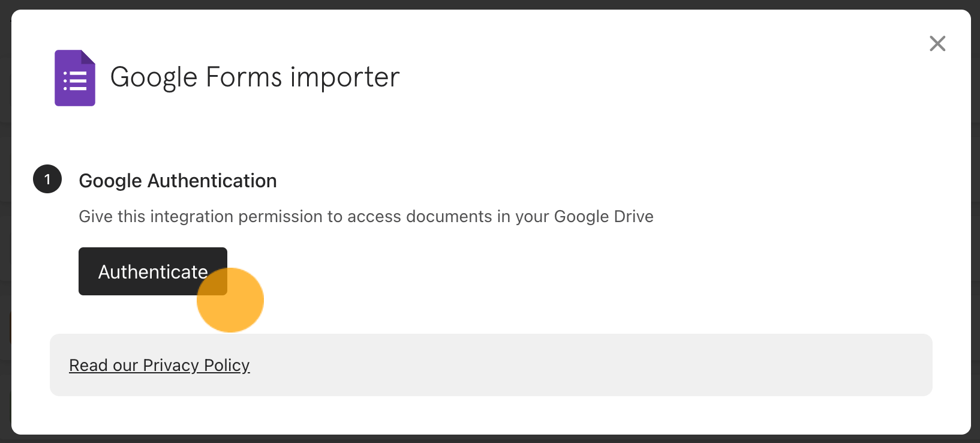980x443 pixels.
Task: Close the Google Forms importer dialog
Action: [937, 43]
